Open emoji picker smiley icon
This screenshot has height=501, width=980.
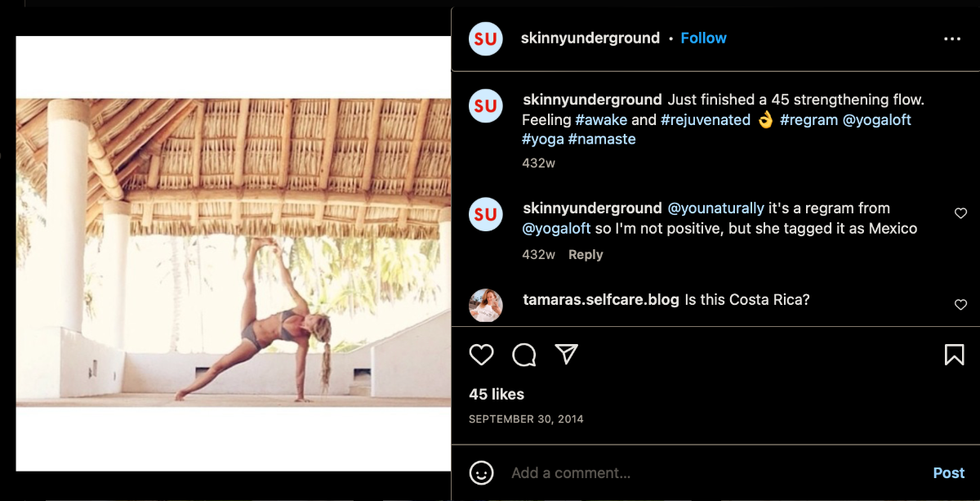[482, 472]
